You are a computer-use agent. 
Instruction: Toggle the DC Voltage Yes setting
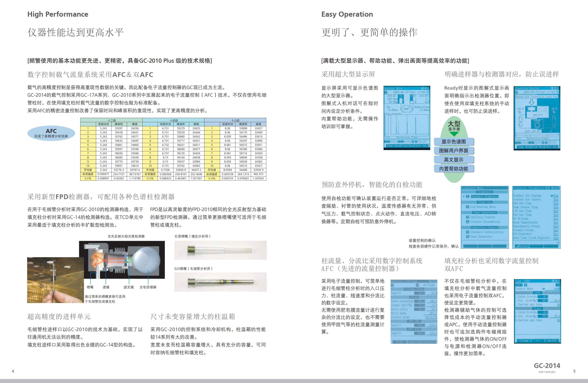coord(556,219)
